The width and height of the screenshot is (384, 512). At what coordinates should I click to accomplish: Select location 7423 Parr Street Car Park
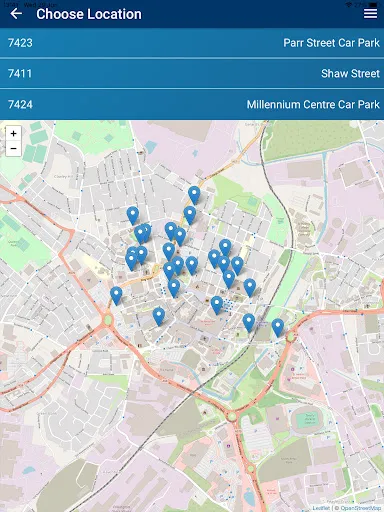192,43
